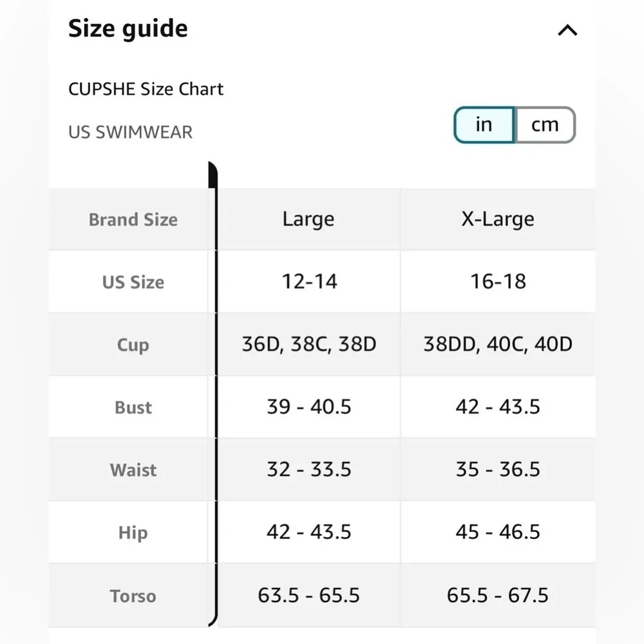Click the CUPSHE Size Chart title
The height and width of the screenshot is (644, 644).
pyautogui.click(x=146, y=89)
